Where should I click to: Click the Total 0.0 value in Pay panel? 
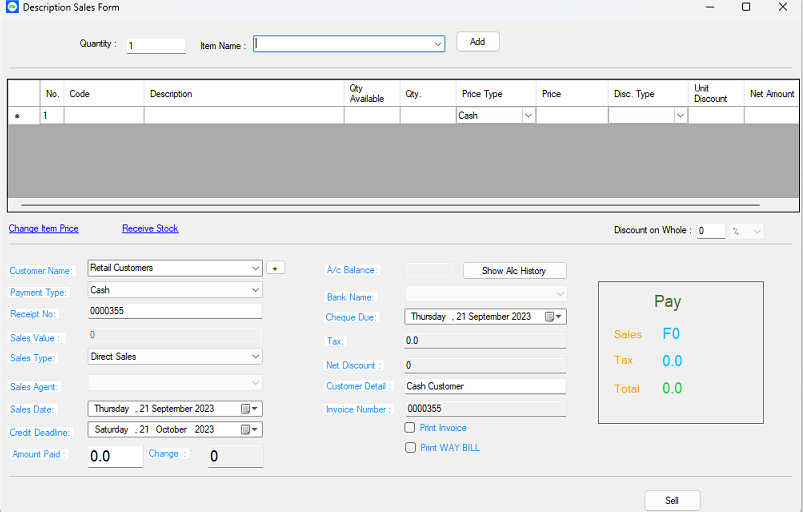(x=672, y=388)
